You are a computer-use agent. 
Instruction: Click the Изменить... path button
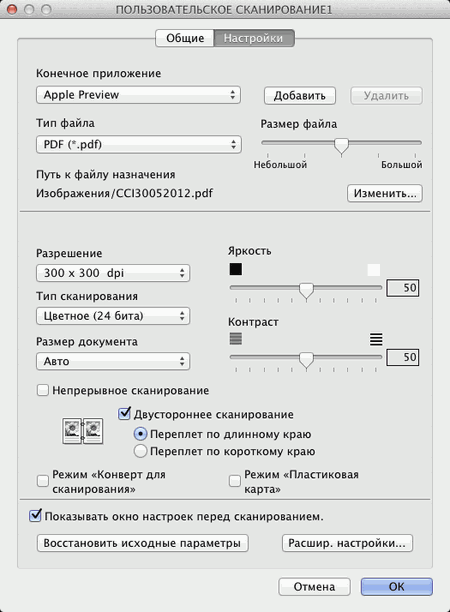[x=385, y=193]
